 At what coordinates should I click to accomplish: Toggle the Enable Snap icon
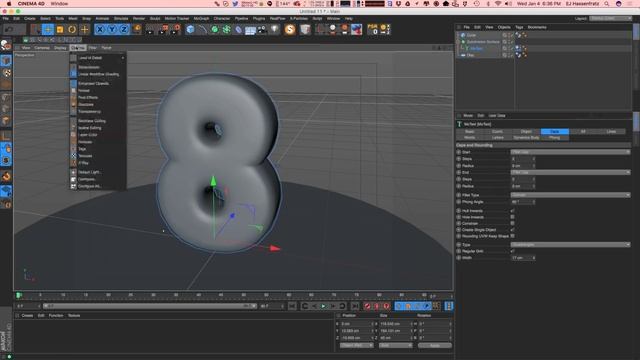pos(6,176)
